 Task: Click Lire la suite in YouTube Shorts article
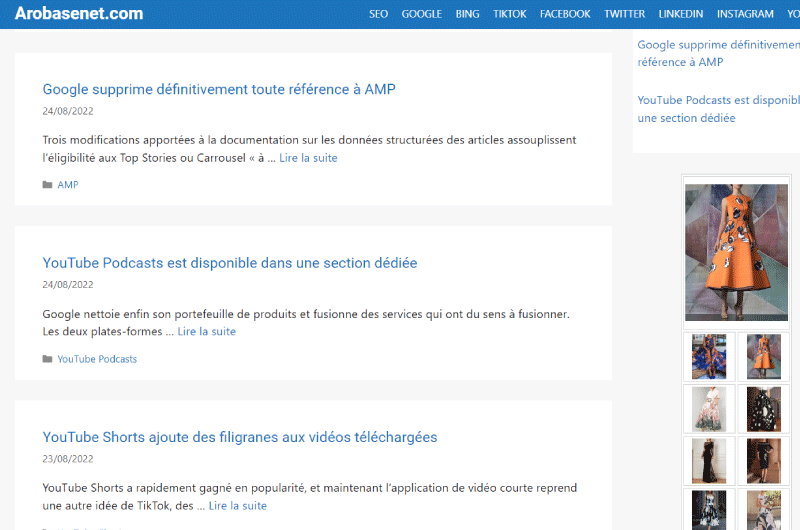pyautogui.click(x=238, y=506)
